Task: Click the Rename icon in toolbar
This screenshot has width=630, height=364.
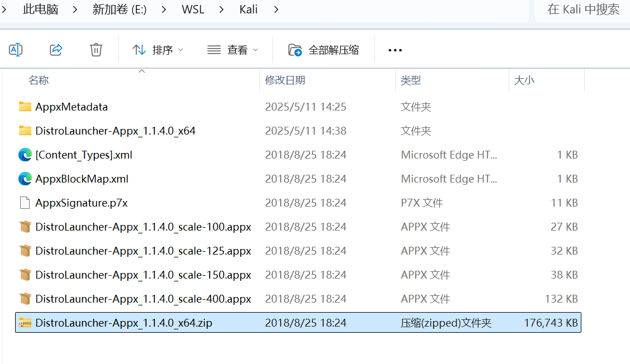Action: click(16, 50)
